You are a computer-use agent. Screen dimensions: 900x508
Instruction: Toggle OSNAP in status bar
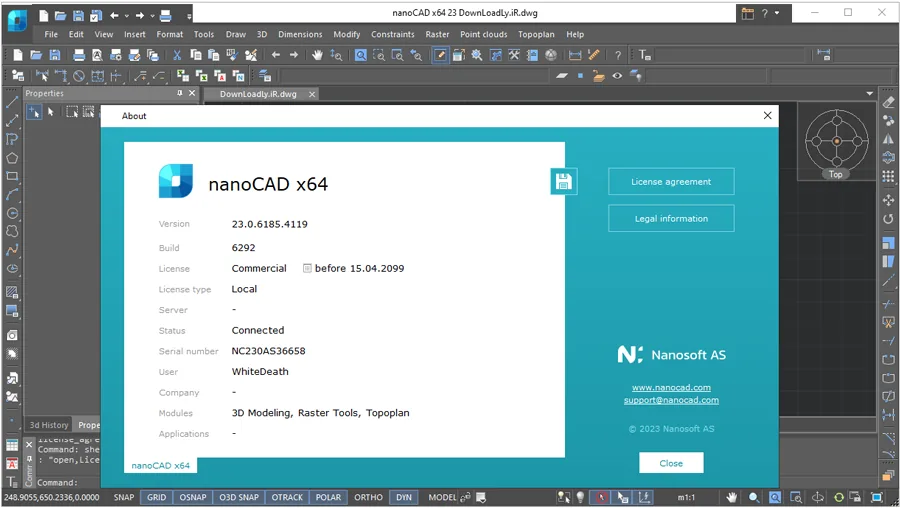193,497
